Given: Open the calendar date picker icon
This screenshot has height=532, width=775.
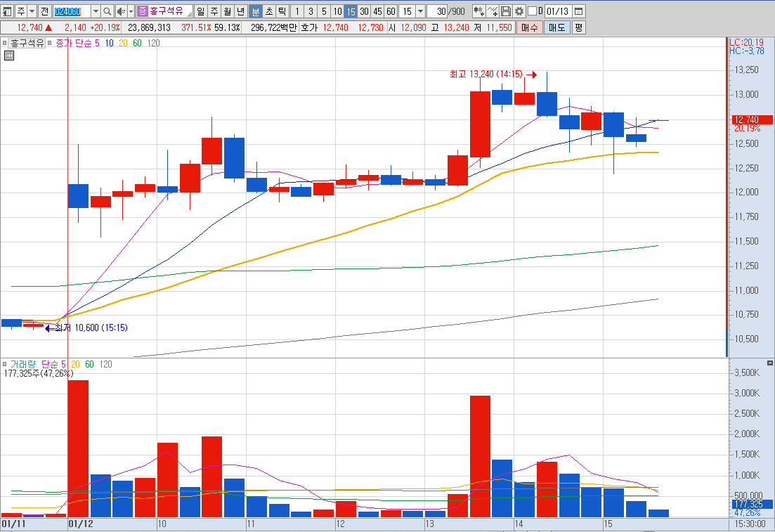Looking at the screenshot, I should point(578,11).
